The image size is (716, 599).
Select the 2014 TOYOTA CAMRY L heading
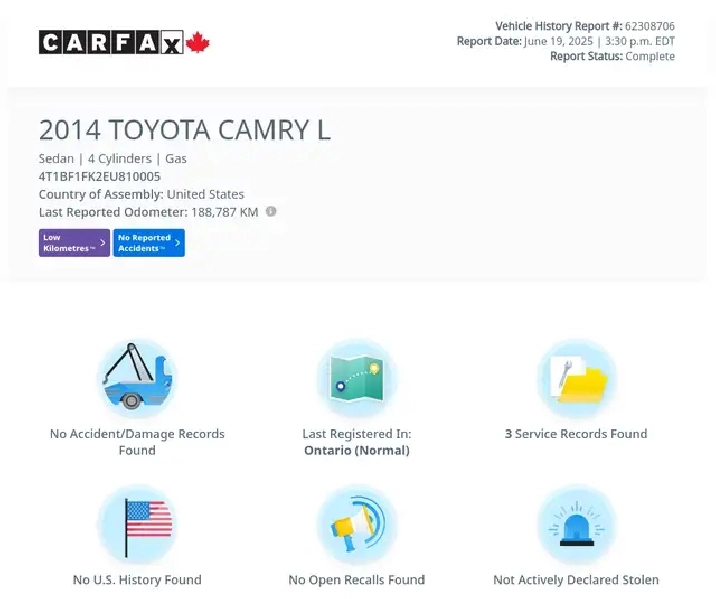185,130
